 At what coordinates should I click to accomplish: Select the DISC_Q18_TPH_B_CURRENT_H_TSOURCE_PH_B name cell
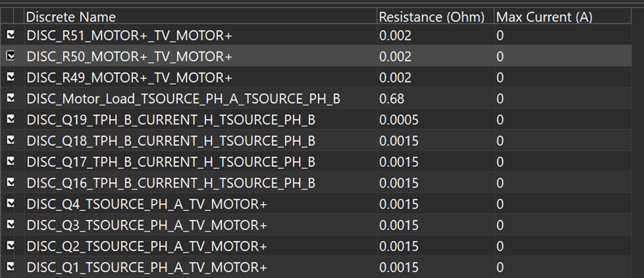[171, 141]
